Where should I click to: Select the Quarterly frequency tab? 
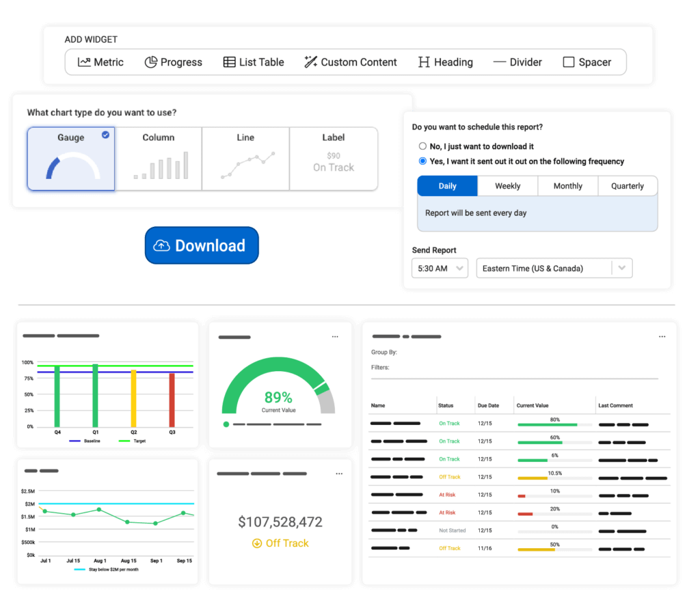(x=628, y=185)
